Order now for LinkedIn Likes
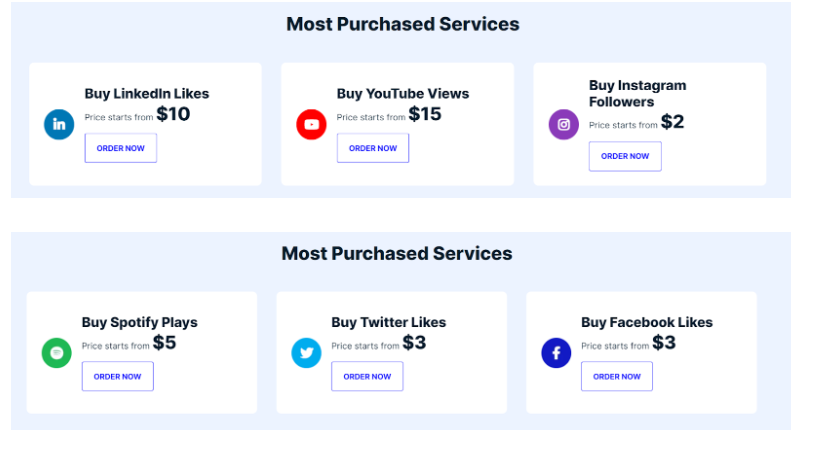Viewport: 813px width, 449px height. click(x=121, y=148)
